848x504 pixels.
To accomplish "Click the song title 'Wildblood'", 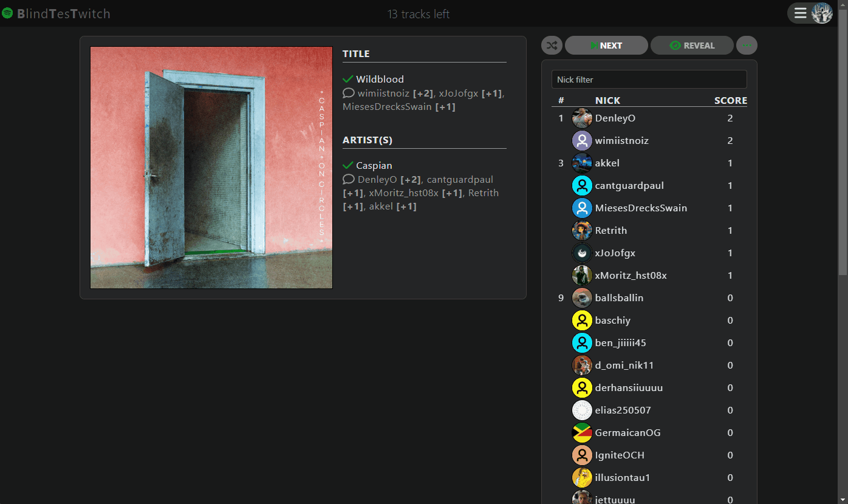I will click(x=380, y=80).
